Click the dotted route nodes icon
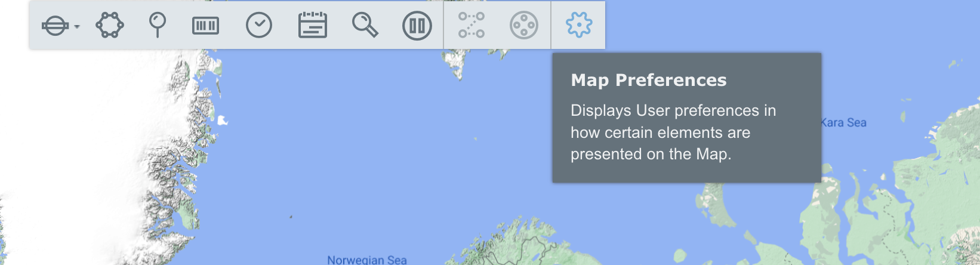The height and width of the screenshot is (265, 980). pyautogui.click(x=471, y=26)
